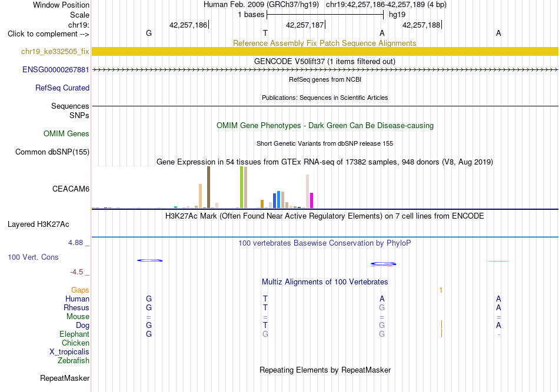This screenshot has width=559, height=392.
Task: Click the blue PhyloP conservation mark under G
Action: [x=149, y=260]
